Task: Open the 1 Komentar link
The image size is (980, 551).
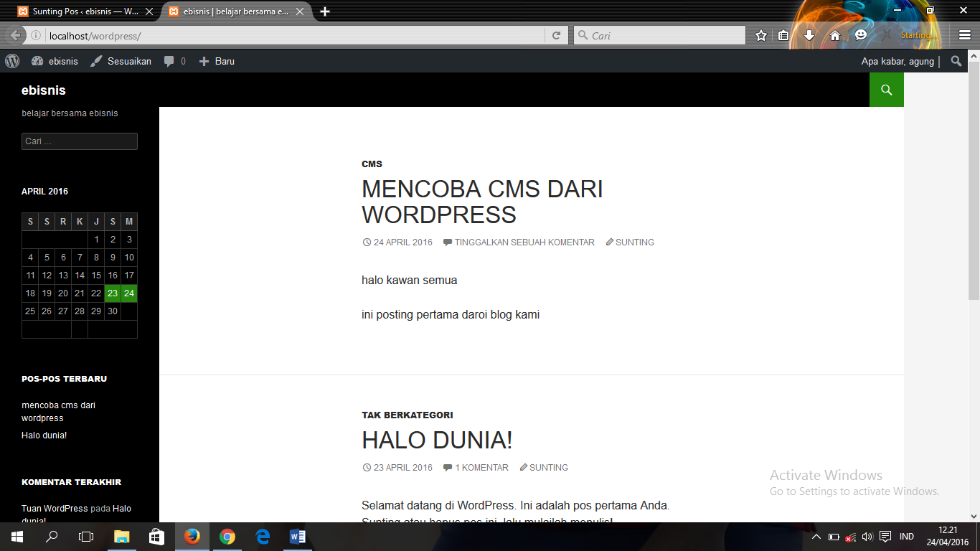Action: click(x=476, y=468)
